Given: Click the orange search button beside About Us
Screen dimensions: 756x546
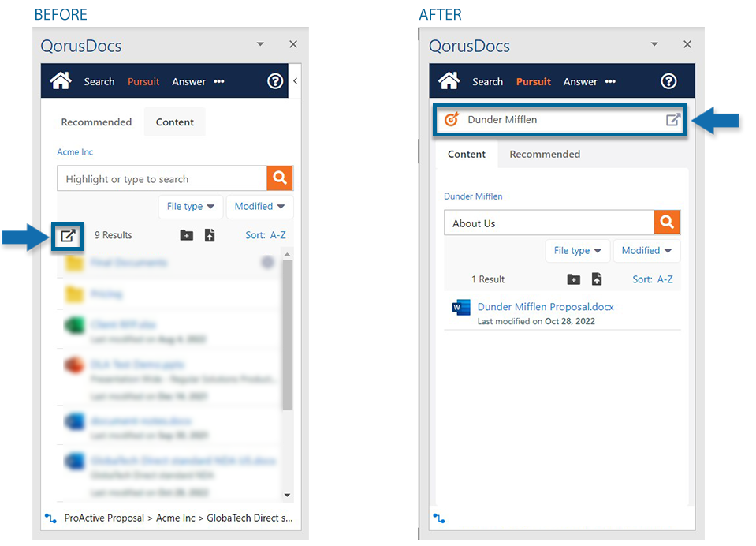Looking at the screenshot, I should click(666, 223).
